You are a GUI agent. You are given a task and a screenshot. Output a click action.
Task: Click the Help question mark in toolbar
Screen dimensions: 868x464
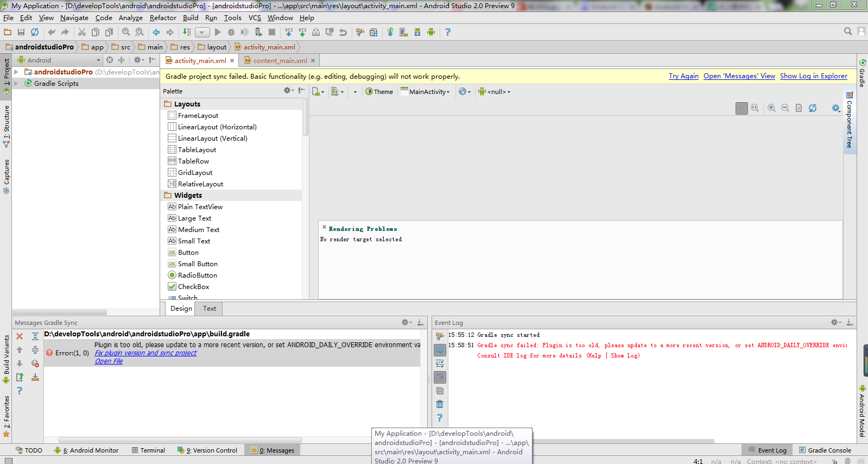[x=448, y=32]
